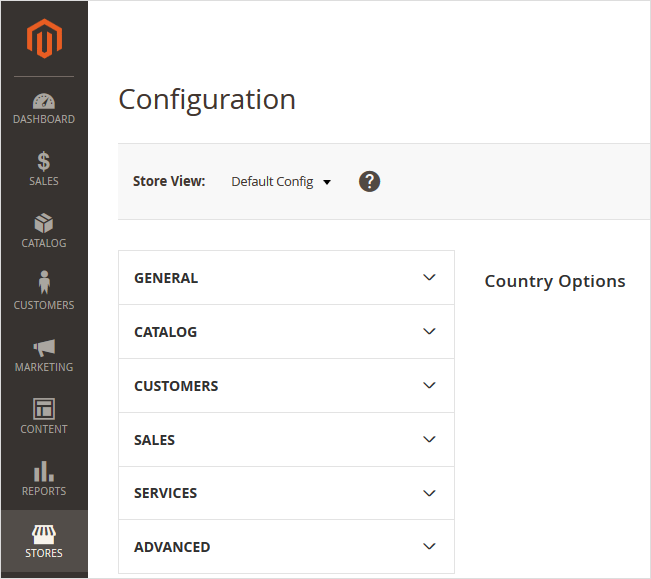Open the SALES configuration tab
Image resolution: width=651 pixels, height=579 pixels.
[286, 440]
